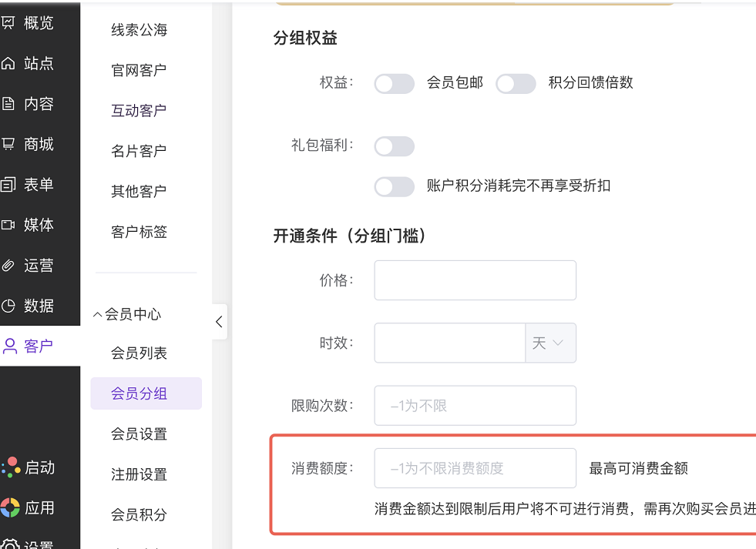Open the 概览 overview icon
Screen dimensions: 756x549
point(8,22)
